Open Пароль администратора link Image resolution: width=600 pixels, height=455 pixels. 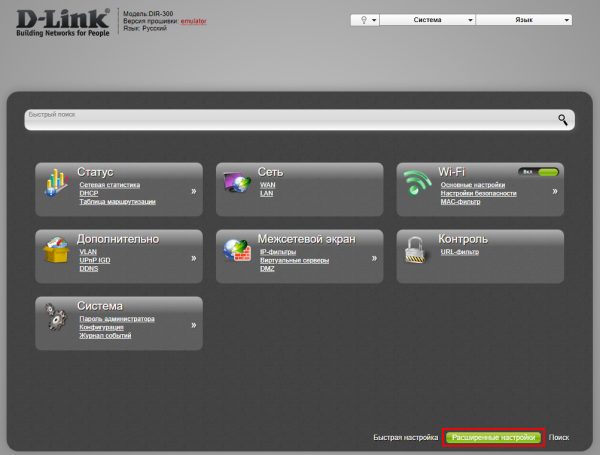(117, 319)
